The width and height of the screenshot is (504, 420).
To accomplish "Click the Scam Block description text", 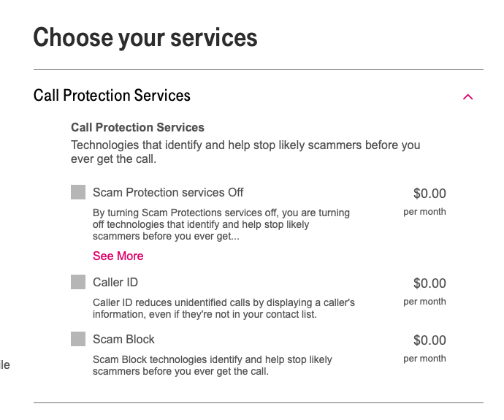I will pyautogui.click(x=212, y=365).
